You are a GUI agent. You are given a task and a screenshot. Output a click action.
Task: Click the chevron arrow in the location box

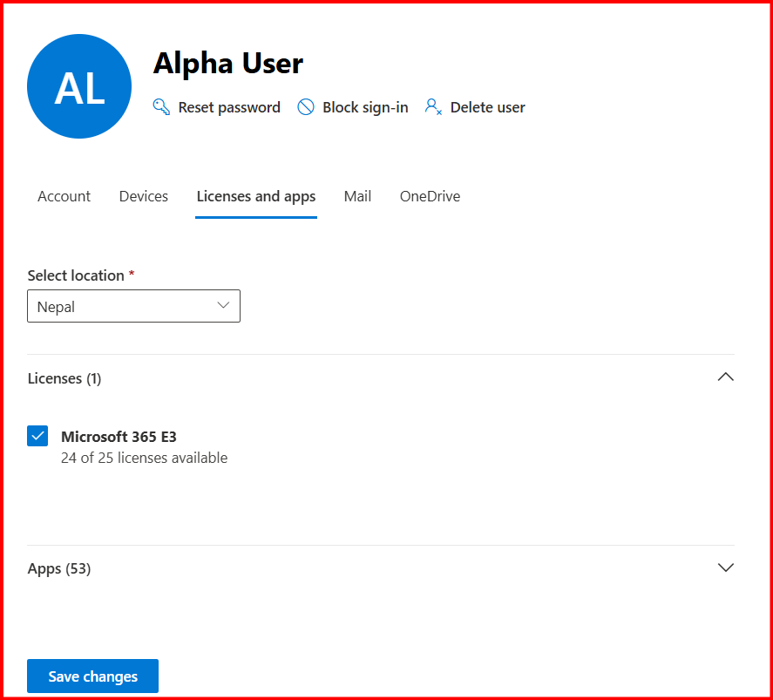(223, 306)
